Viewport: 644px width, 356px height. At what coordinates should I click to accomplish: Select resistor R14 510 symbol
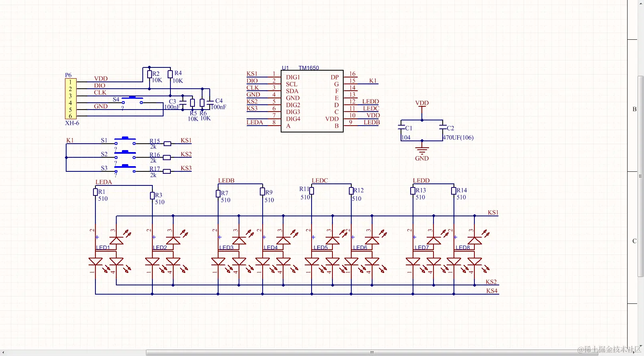click(454, 191)
